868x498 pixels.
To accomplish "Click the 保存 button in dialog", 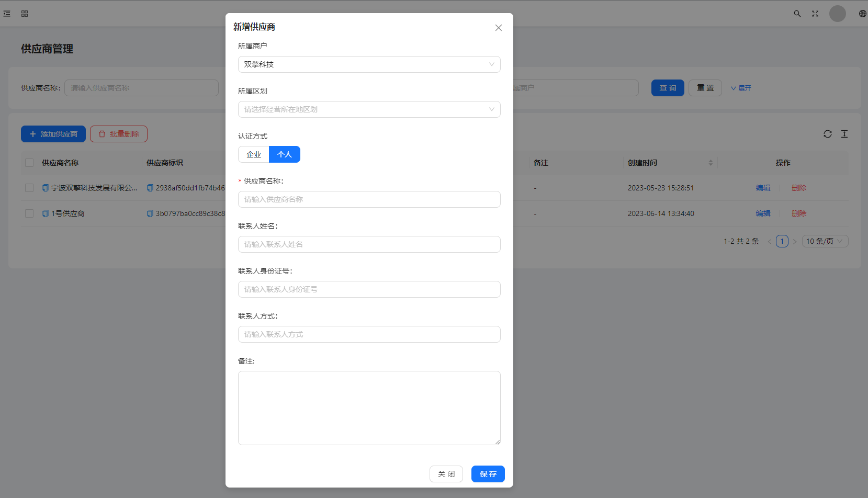I will coord(488,474).
